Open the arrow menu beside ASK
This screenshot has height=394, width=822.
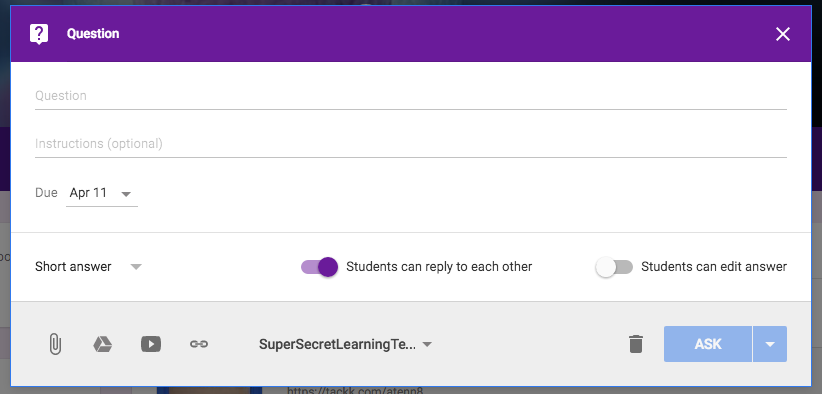(x=770, y=344)
